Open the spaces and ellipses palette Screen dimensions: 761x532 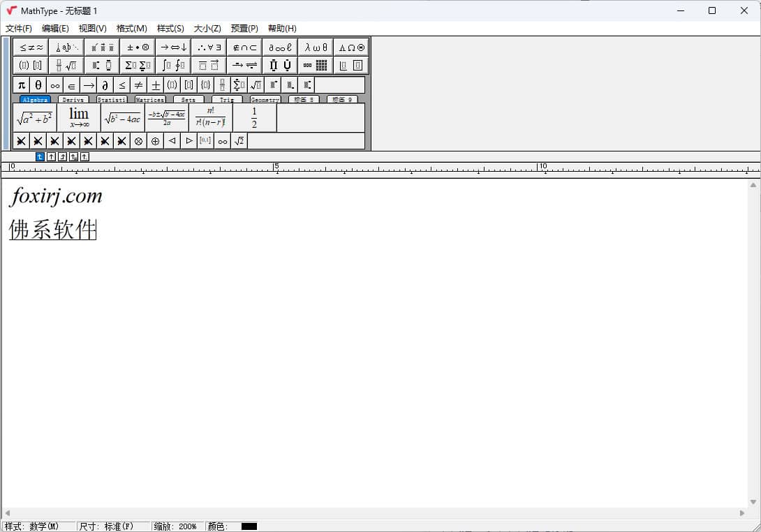(x=66, y=47)
